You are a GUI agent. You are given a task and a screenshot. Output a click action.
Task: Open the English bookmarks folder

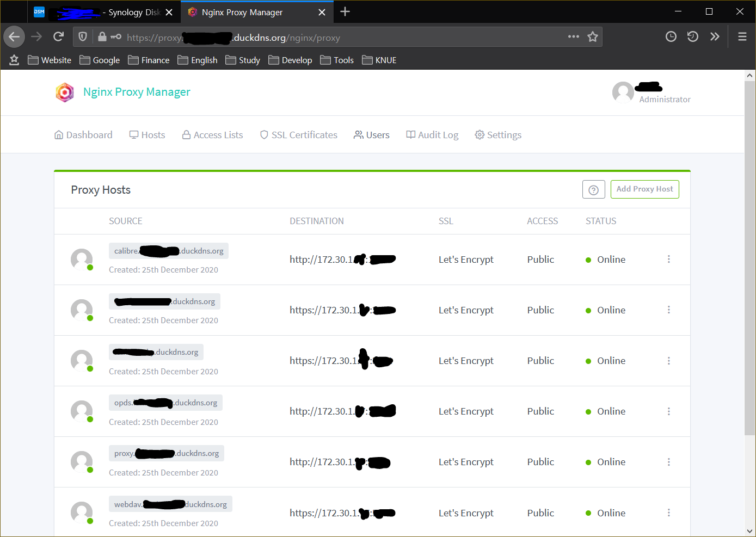(198, 60)
